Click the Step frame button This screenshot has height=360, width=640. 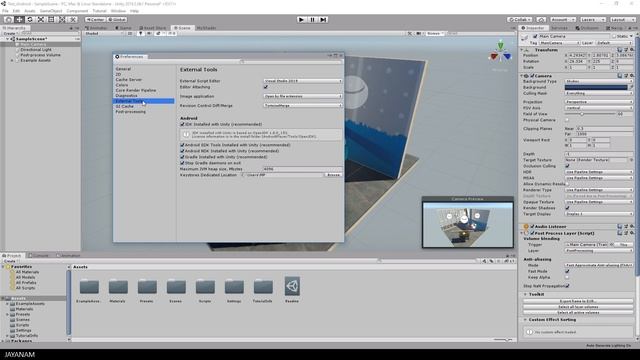pyautogui.click(x=323, y=19)
